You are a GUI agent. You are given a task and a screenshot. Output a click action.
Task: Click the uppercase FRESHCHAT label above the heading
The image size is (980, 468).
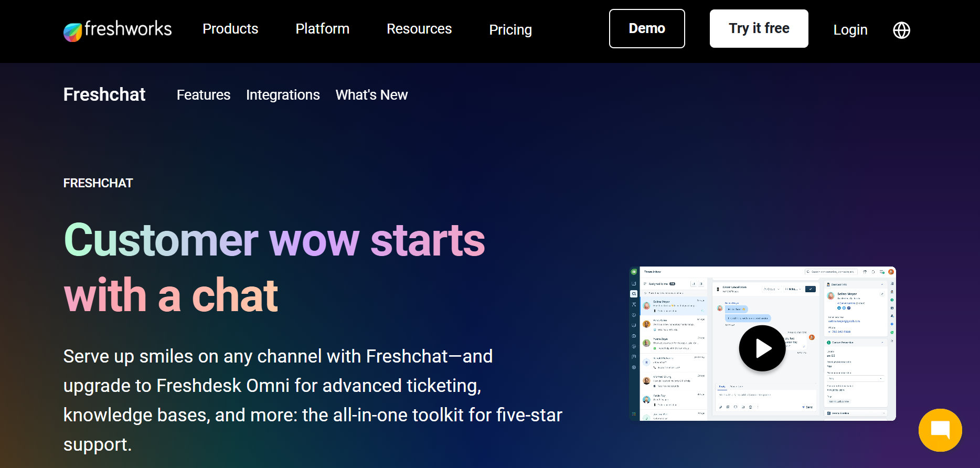click(98, 183)
